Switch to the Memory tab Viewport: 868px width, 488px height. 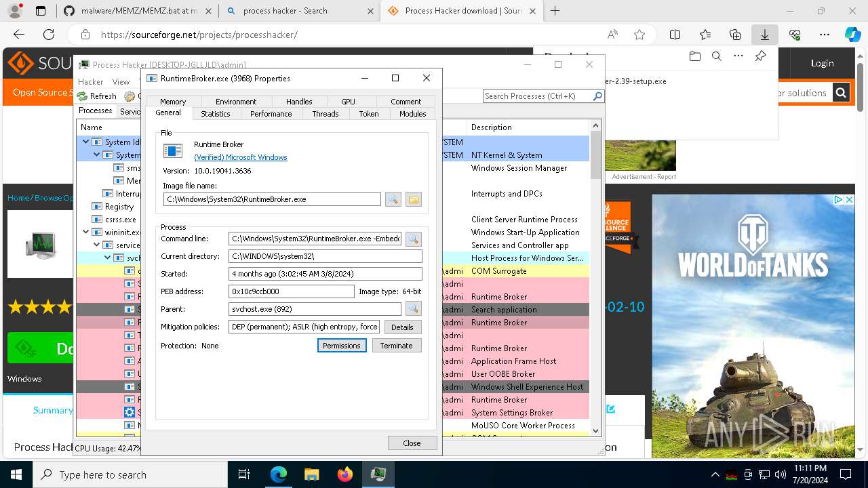pos(173,102)
